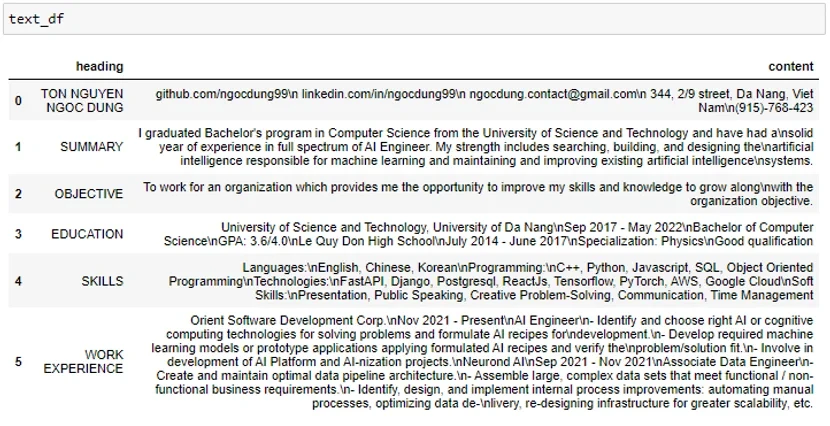Click the summary paragraph content cell
This screenshot has height=426, width=830.
(x=475, y=147)
